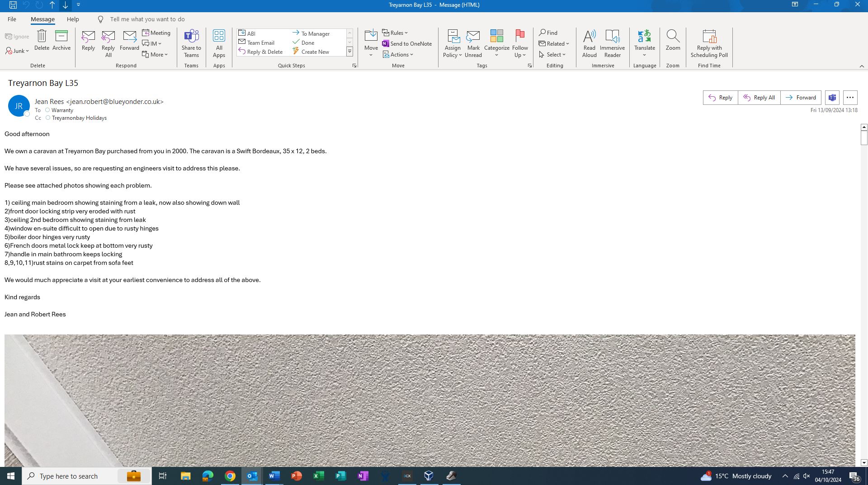Click the Zoom magnifier icon
Viewport: 868px width, 485px height.
tap(673, 36)
